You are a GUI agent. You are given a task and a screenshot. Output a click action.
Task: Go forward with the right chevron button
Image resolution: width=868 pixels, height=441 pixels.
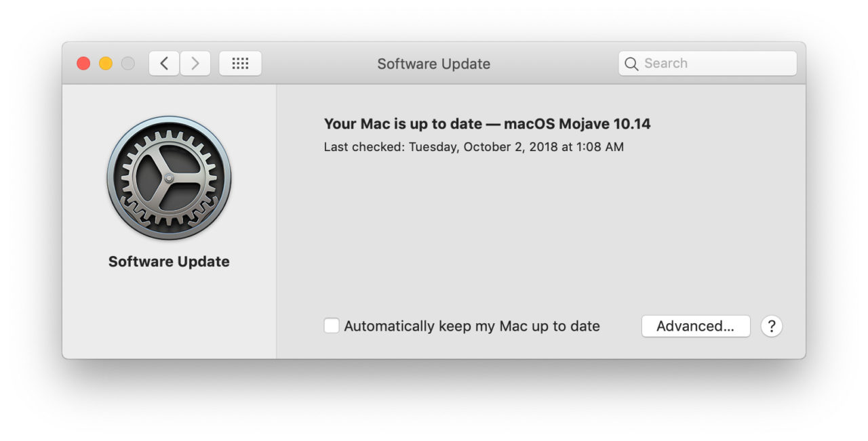195,64
